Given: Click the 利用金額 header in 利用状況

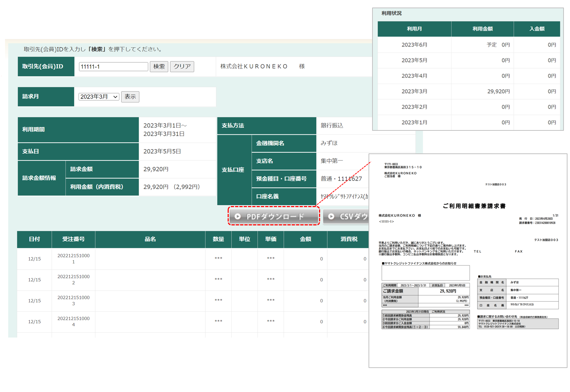Looking at the screenshot, I should (483, 29).
